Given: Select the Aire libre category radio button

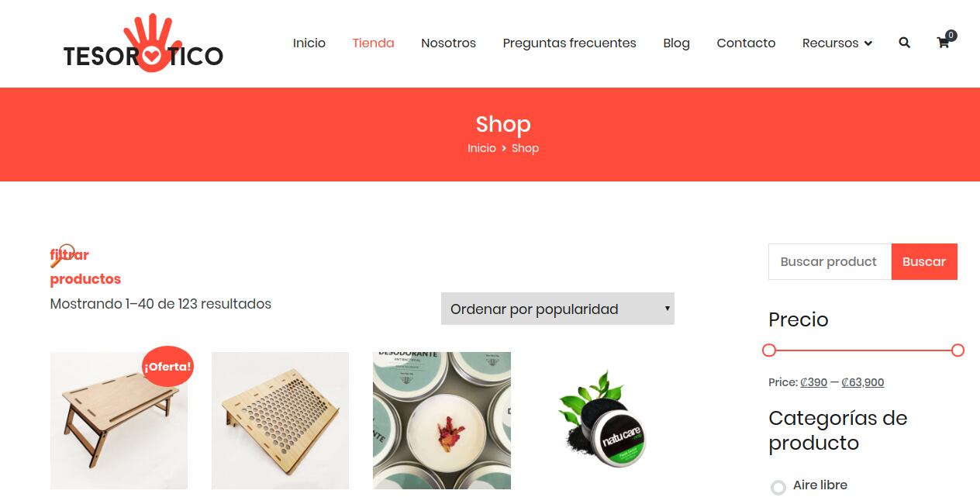Looking at the screenshot, I should 778,487.
